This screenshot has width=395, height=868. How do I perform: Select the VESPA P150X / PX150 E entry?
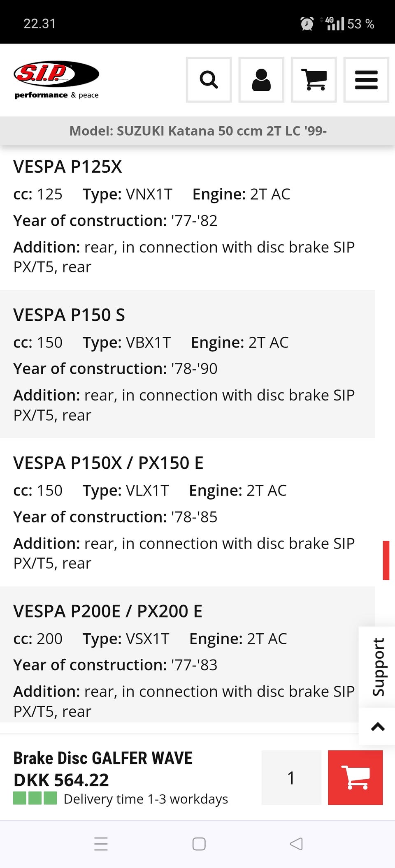click(108, 463)
